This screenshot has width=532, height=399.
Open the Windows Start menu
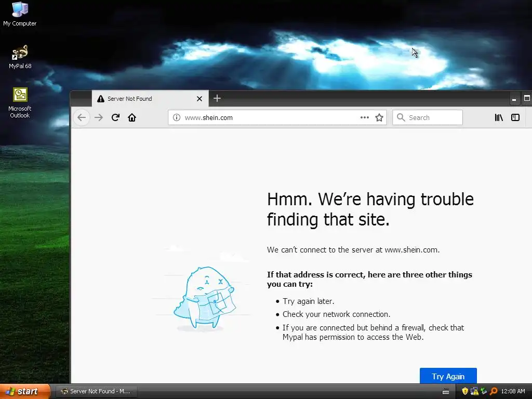click(25, 391)
